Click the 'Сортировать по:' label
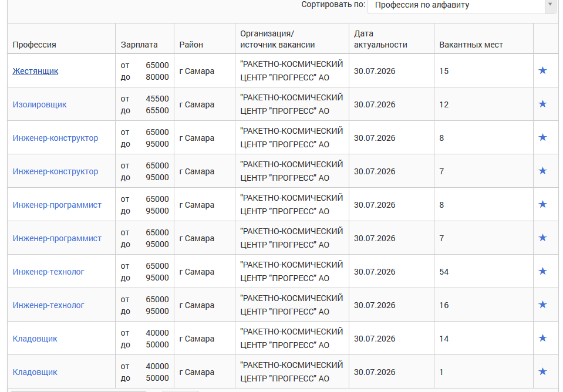Screen dimensions: 563x392 tap(333, 5)
